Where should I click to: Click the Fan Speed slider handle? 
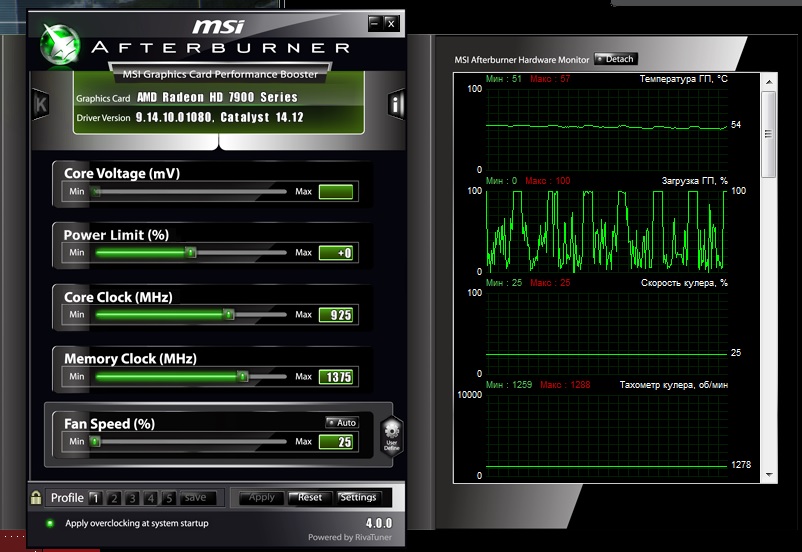click(x=95, y=441)
